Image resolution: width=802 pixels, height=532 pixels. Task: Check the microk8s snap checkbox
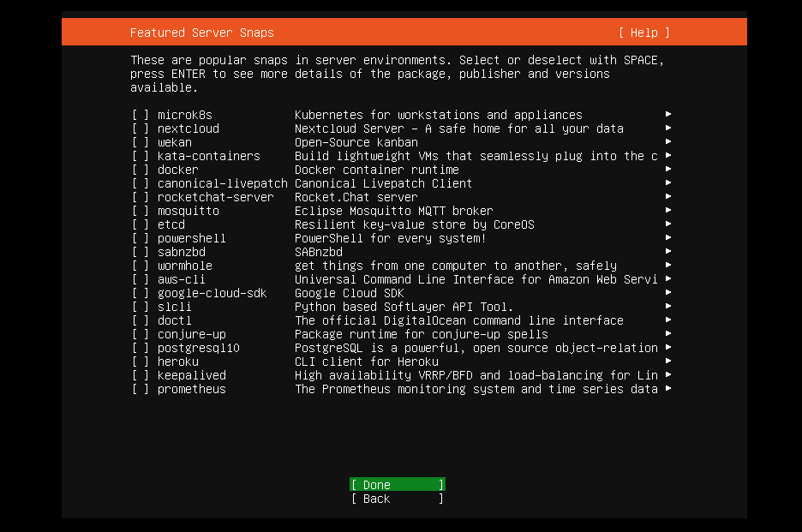point(140,115)
